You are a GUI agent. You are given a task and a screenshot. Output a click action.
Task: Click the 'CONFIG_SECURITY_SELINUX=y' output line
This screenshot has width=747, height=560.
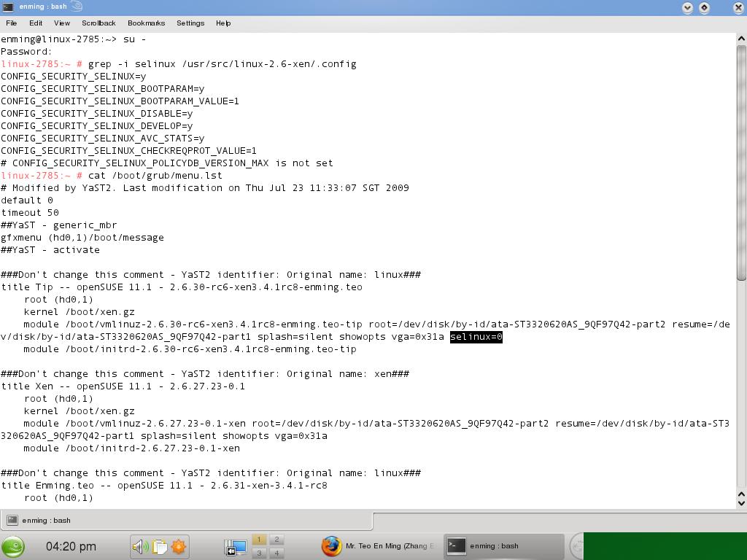(74, 76)
